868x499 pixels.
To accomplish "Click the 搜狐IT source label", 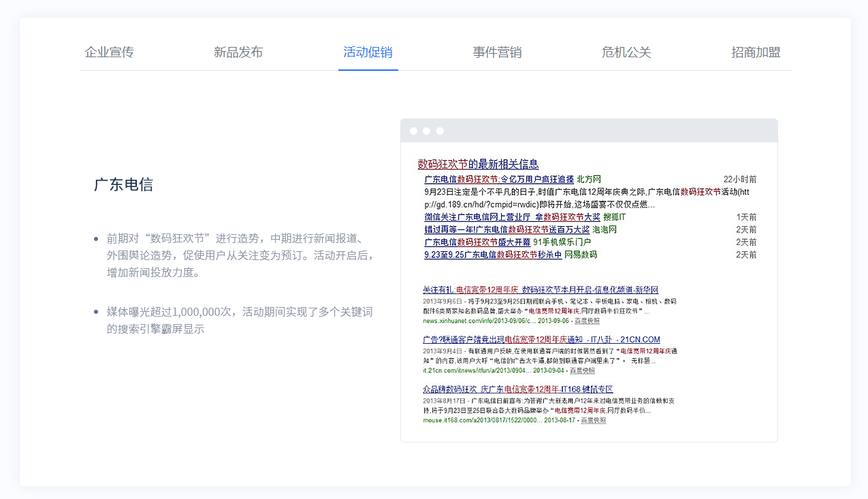I will pyautogui.click(x=614, y=217).
